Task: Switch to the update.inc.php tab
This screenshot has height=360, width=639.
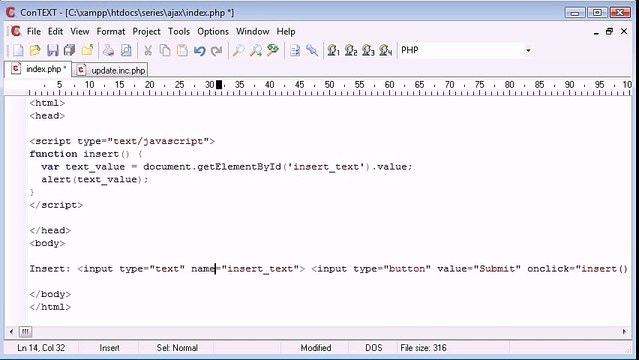Action: tap(110, 70)
